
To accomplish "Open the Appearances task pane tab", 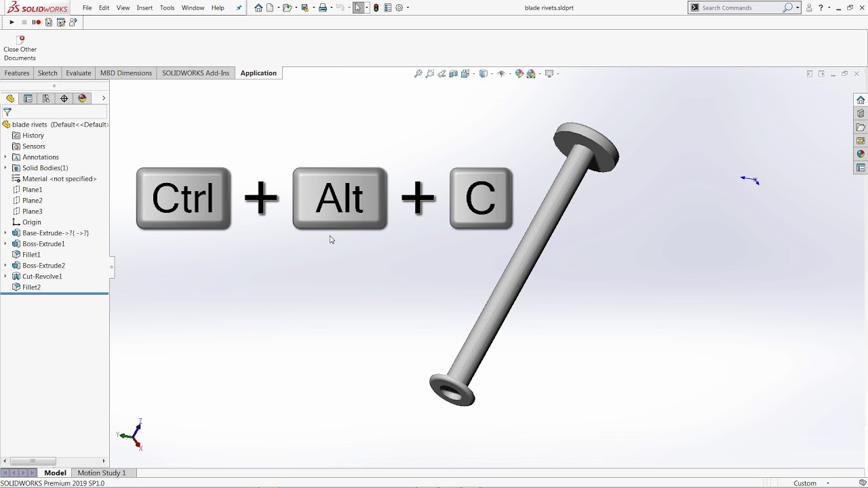I will click(x=861, y=154).
